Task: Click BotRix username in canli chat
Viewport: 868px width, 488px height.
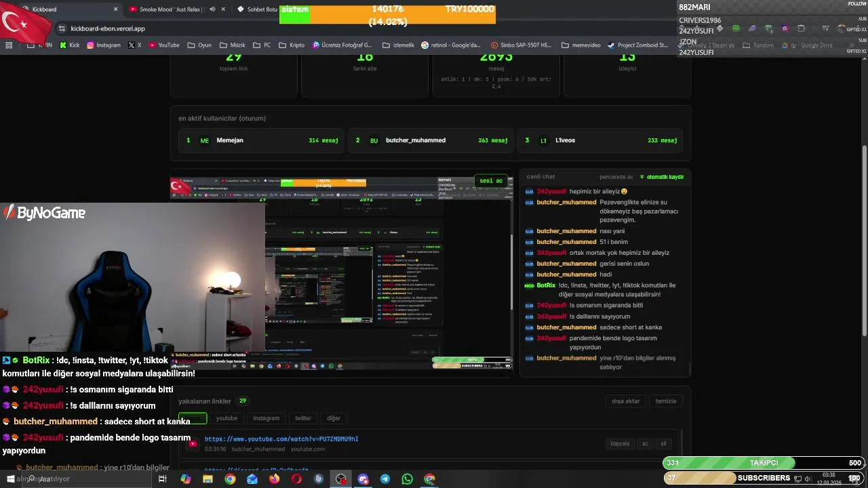Action: [x=546, y=285]
